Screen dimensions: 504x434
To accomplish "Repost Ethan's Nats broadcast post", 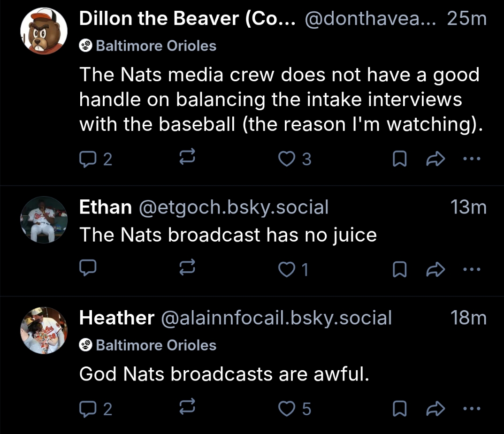I will (x=188, y=268).
